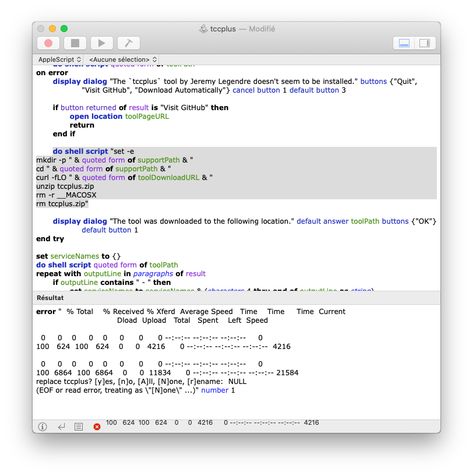Click 'rm tccplus.zip' line in the script

[x=62, y=204]
